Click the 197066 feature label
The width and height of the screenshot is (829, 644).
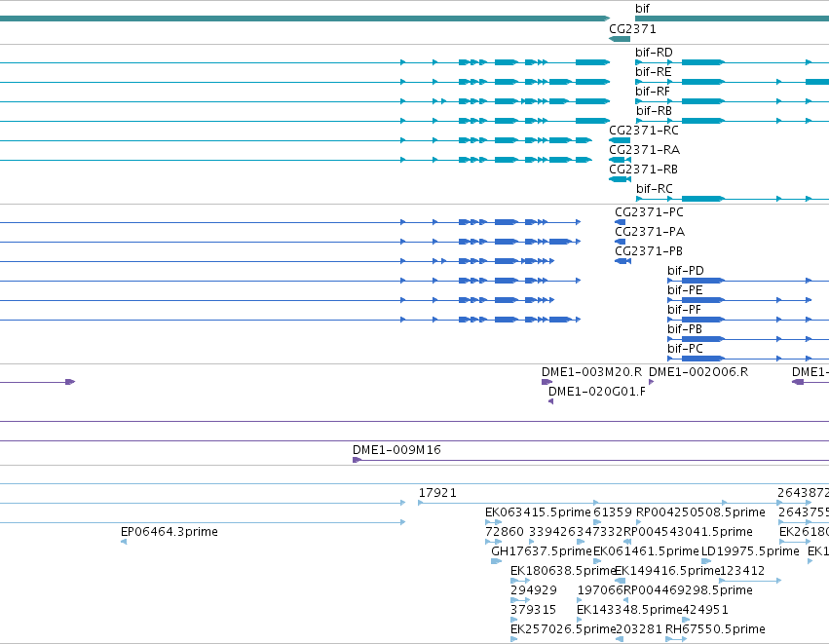point(600,590)
